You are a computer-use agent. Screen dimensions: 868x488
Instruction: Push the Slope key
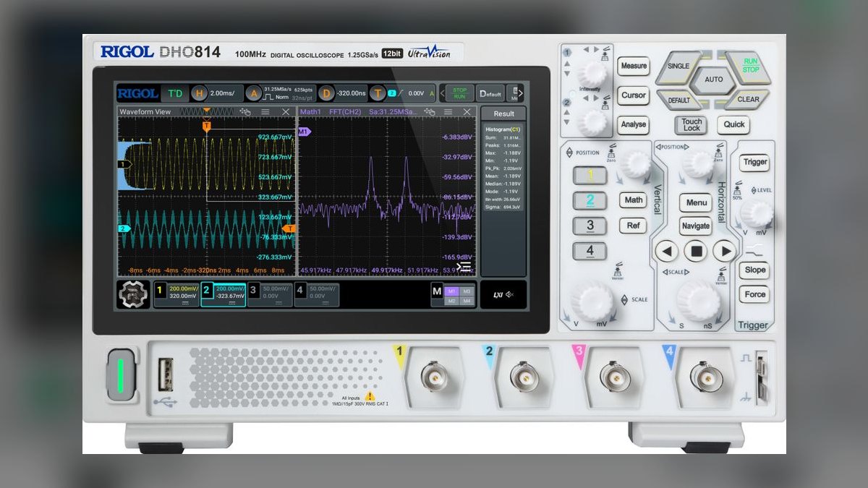pos(754,270)
